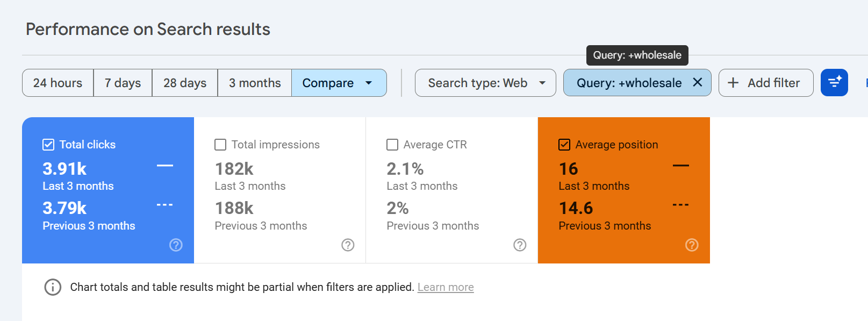Viewport: 868px width, 321px height.
Task: Expand the Compare date range dropdown
Action: 339,83
